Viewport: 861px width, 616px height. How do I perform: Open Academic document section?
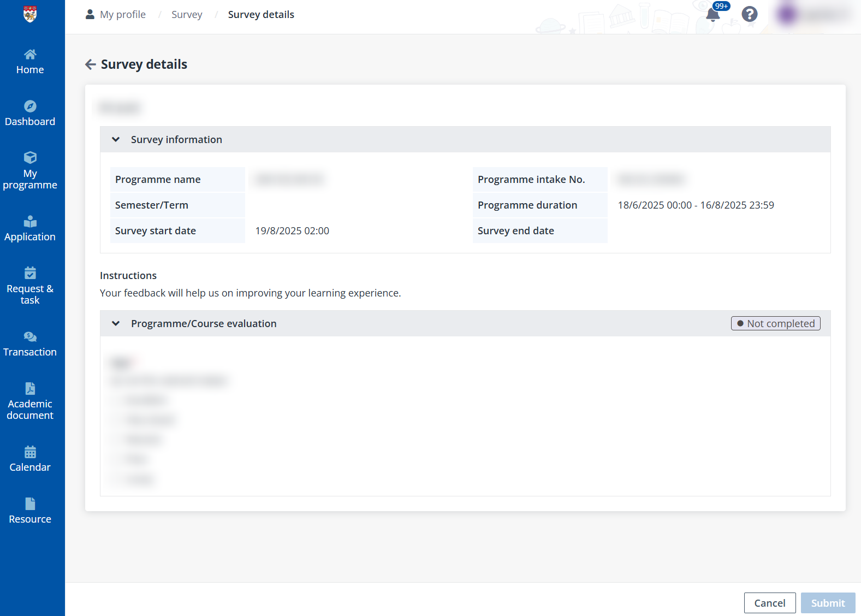click(x=30, y=401)
